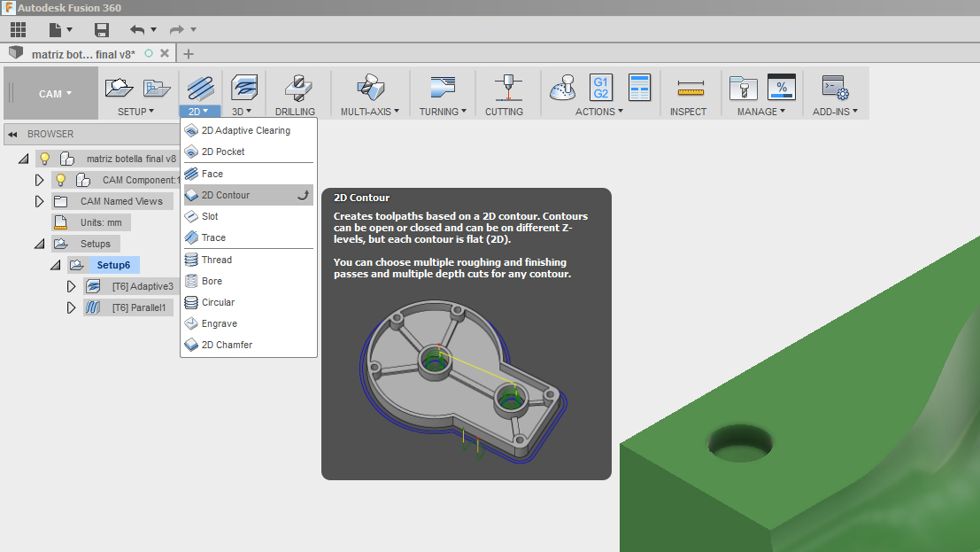Select the [T6] Adaptive3 operation
Image resolution: width=980 pixels, height=552 pixels.
[143, 287]
